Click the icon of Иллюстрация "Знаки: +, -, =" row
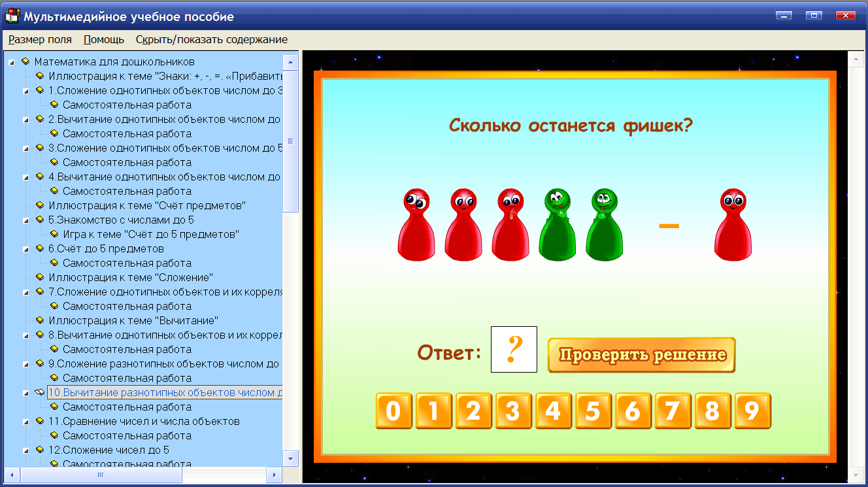 point(40,76)
